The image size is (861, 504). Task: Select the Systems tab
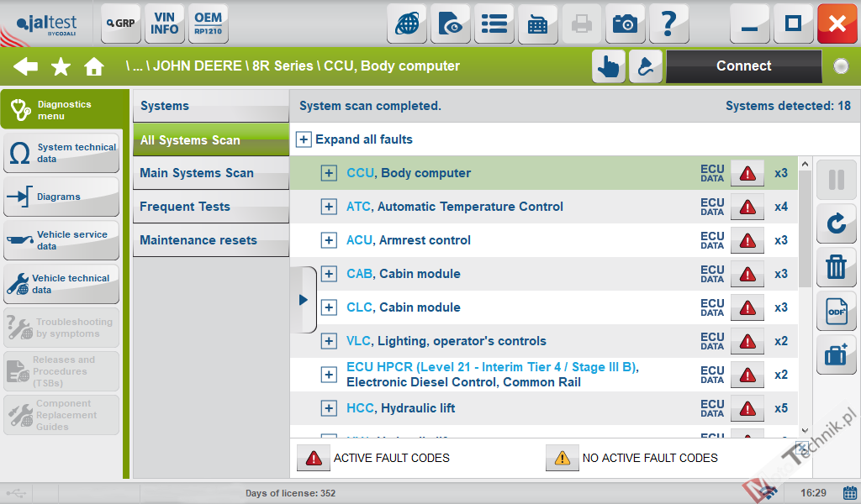tap(211, 106)
